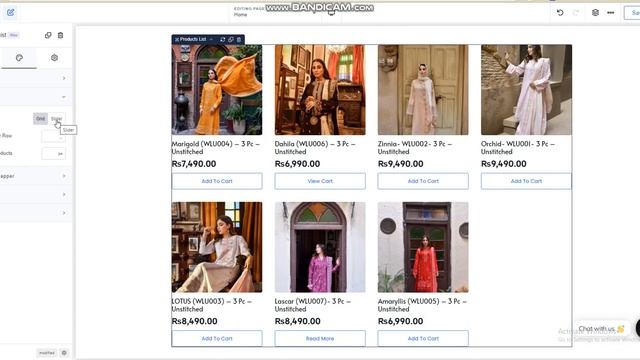Switch to the style palette tab
This screenshot has height=360, width=640.
click(x=19, y=58)
